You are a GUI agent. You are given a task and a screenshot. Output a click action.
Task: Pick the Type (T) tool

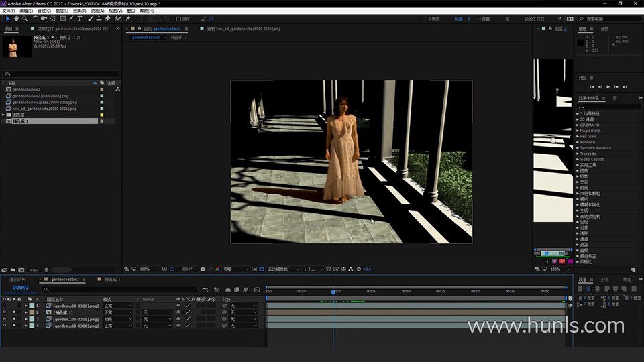pos(80,19)
